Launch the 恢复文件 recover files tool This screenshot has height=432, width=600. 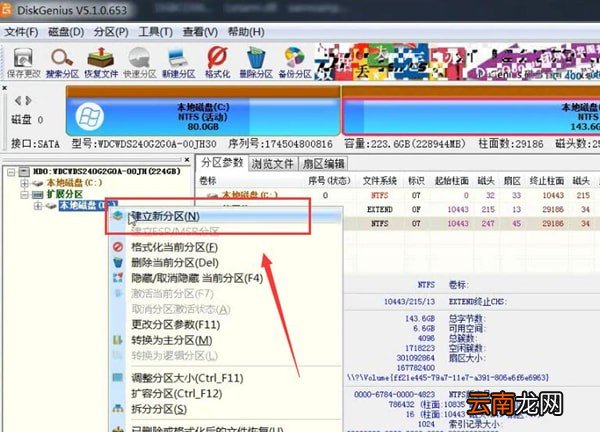coord(101,62)
